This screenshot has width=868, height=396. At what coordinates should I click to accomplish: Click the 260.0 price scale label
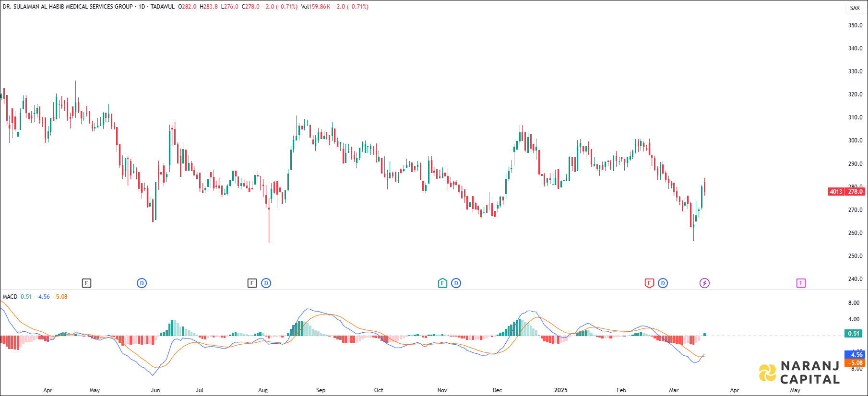click(x=855, y=233)
